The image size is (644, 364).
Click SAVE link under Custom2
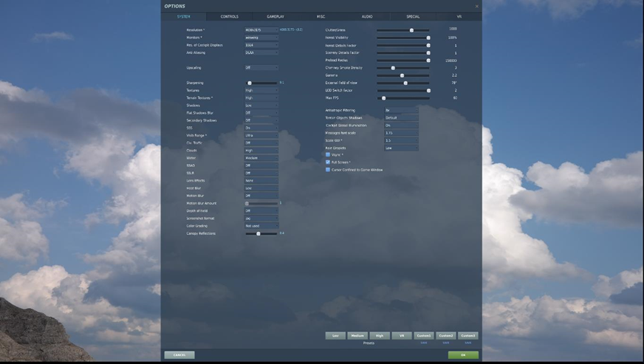(x=446, y=343)
